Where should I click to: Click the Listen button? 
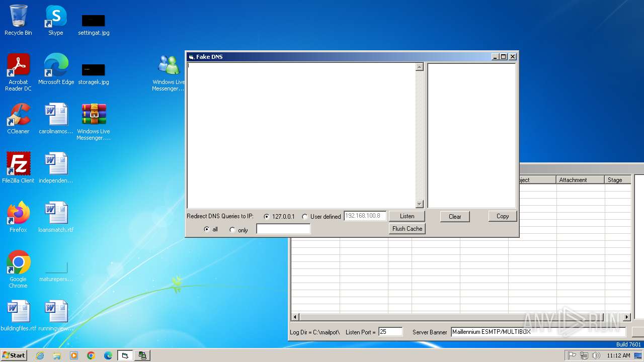[x=407, y=216]
